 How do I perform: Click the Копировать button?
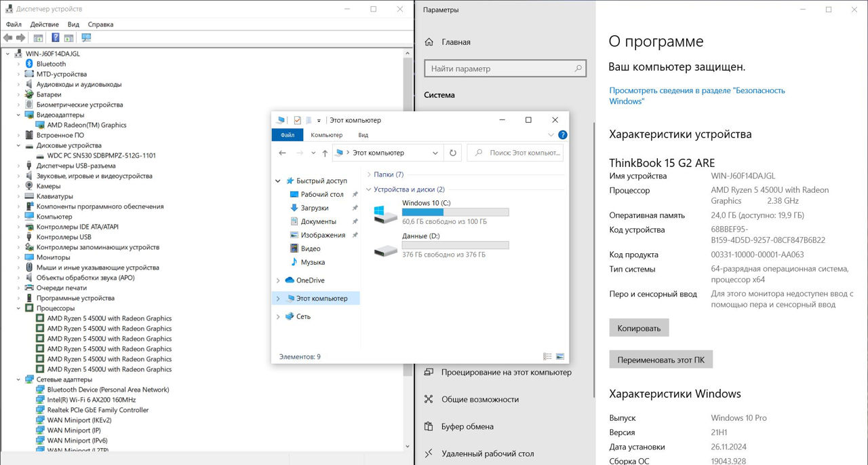[639, 328]
